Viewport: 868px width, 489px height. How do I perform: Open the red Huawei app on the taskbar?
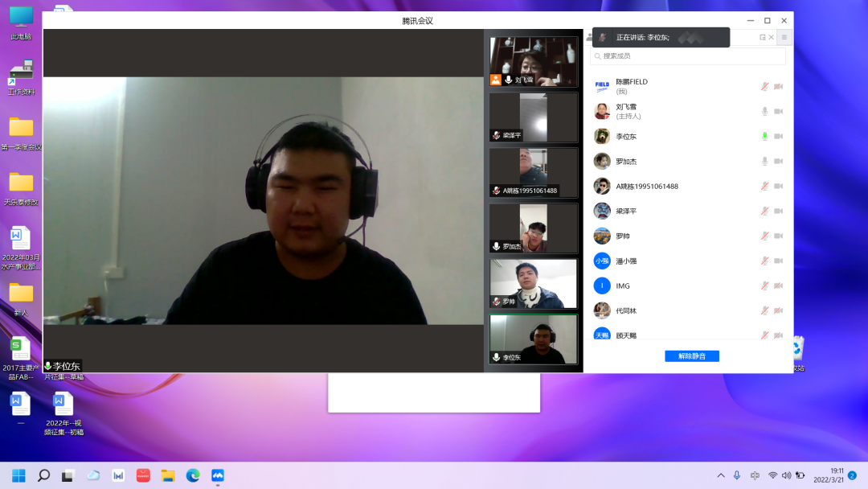coord(143,475)
